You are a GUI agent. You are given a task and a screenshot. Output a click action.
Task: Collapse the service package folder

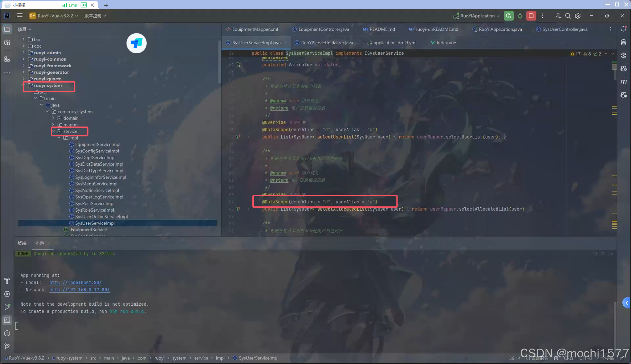click(53, 131)
